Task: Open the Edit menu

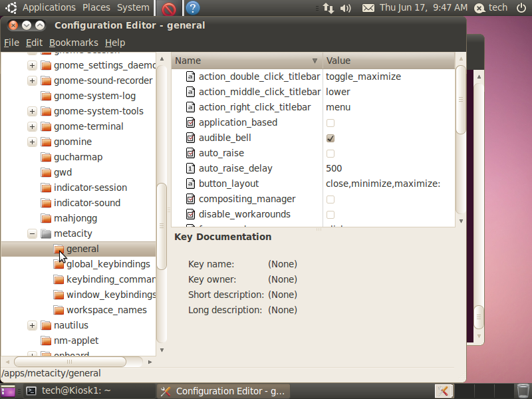Action: tap(35, 43)
